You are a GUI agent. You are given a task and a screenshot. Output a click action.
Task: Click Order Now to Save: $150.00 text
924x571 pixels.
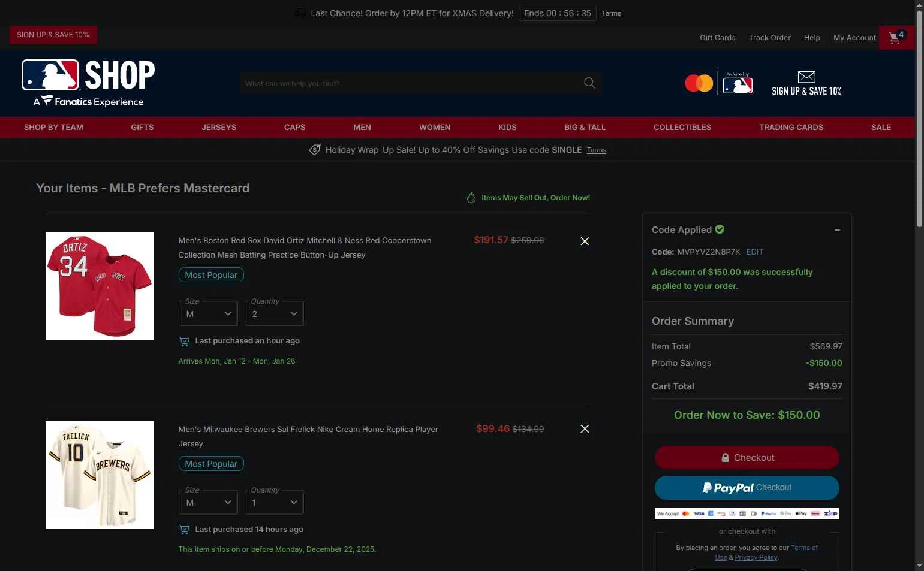747,415
